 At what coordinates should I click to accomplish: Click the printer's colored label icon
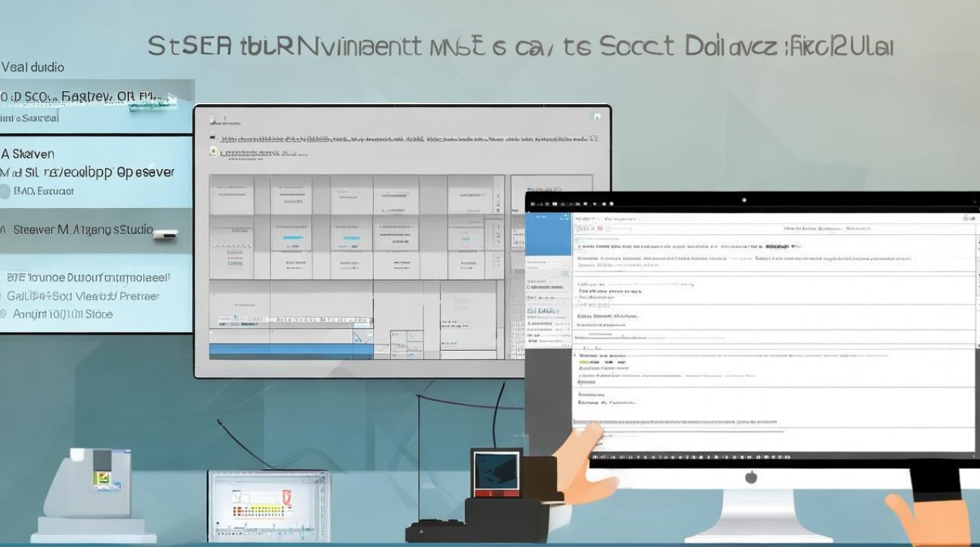pyautogui.click(x=102, y=478)
